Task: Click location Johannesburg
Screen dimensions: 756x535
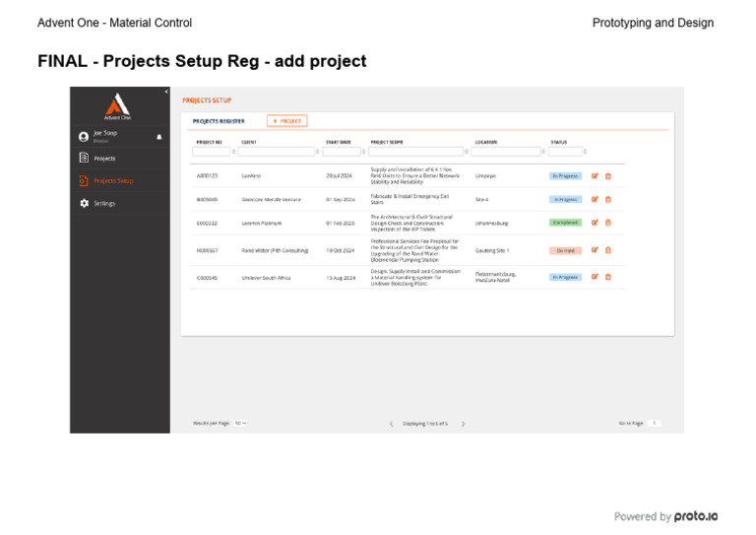Action: click(x=492, y=223)
